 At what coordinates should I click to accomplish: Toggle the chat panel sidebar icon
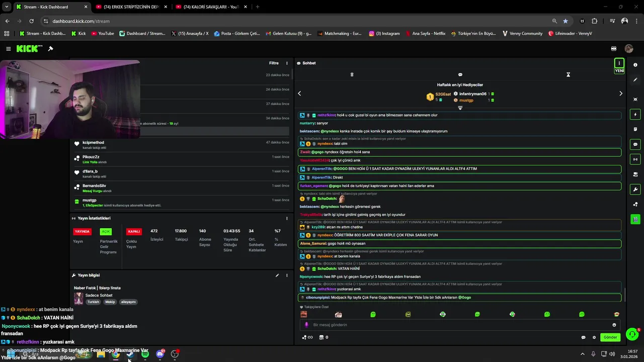[635, 144]
